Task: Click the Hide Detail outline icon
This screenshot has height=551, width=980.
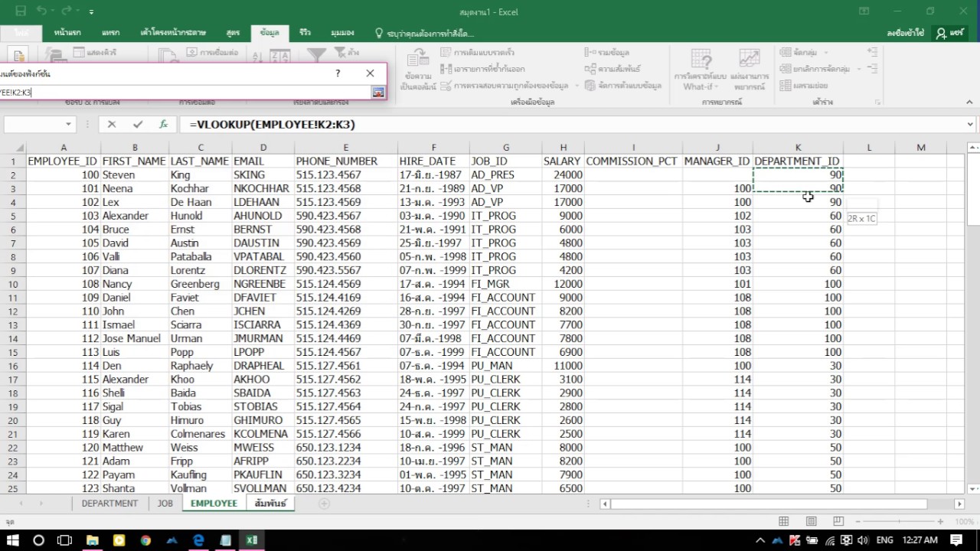Action: click(x=872, y=69)
